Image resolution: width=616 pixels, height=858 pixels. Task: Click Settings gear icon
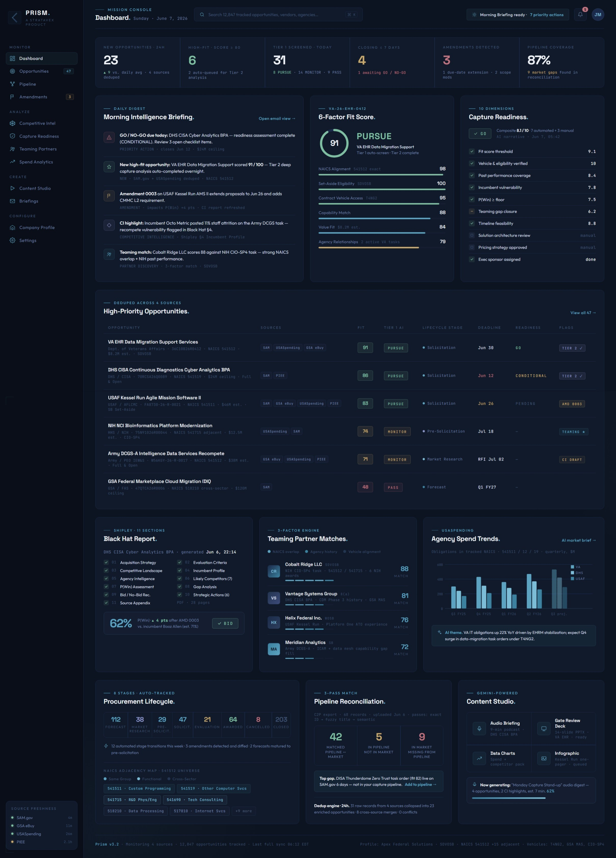[x=12, y=241]
